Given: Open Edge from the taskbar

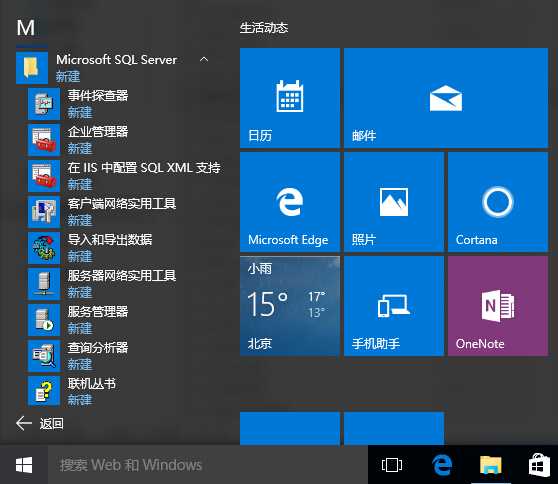Looking at the screenshot, I should point(442,465).
